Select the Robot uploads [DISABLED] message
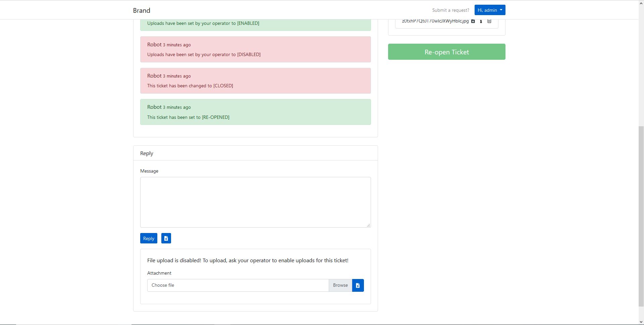Image resolution: width=644 pixels, height=325 pixels. point(255,49)
